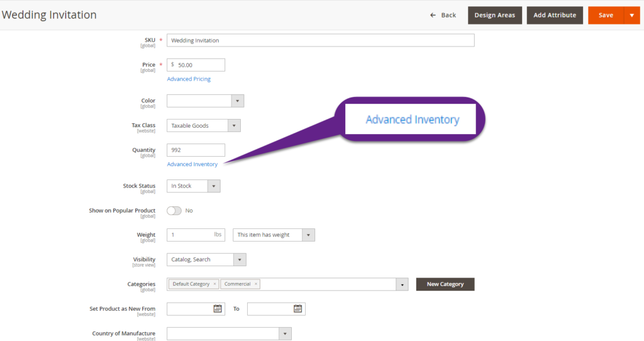Viewport: 644px width, 341px height.
Task: Click the Back arrow link
Action: click(x=443, y=15)
